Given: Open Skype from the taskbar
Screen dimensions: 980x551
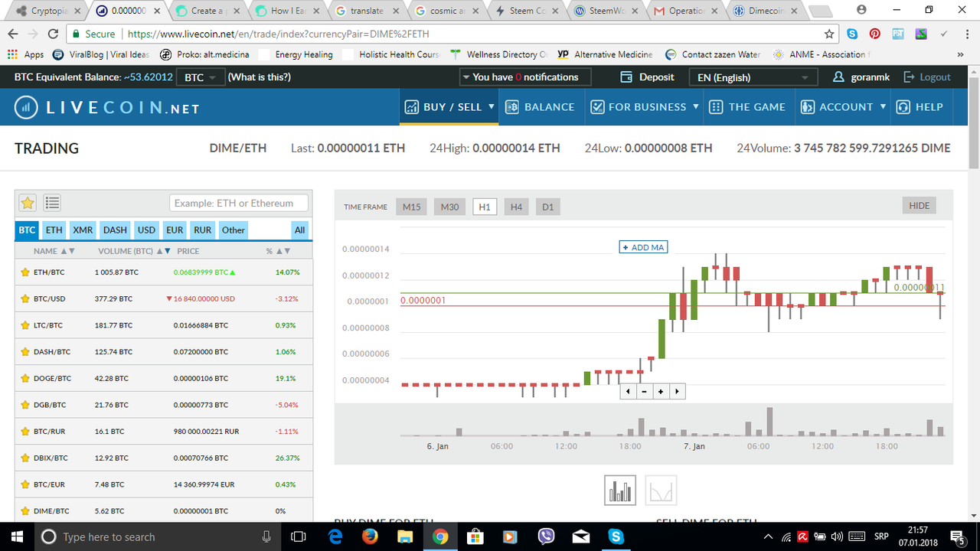Looking at the screenshot, I should 616,536.
